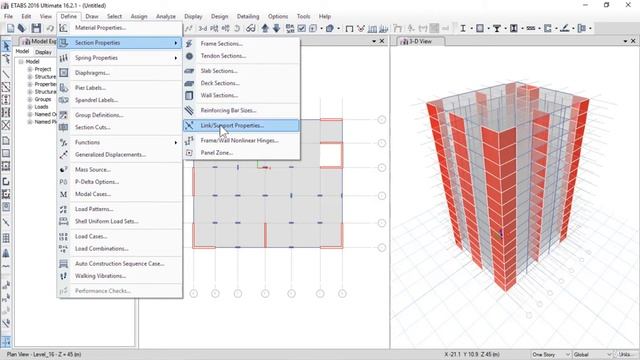Choose Shell Uniform Load Sets entry

[x=120, y=221]
